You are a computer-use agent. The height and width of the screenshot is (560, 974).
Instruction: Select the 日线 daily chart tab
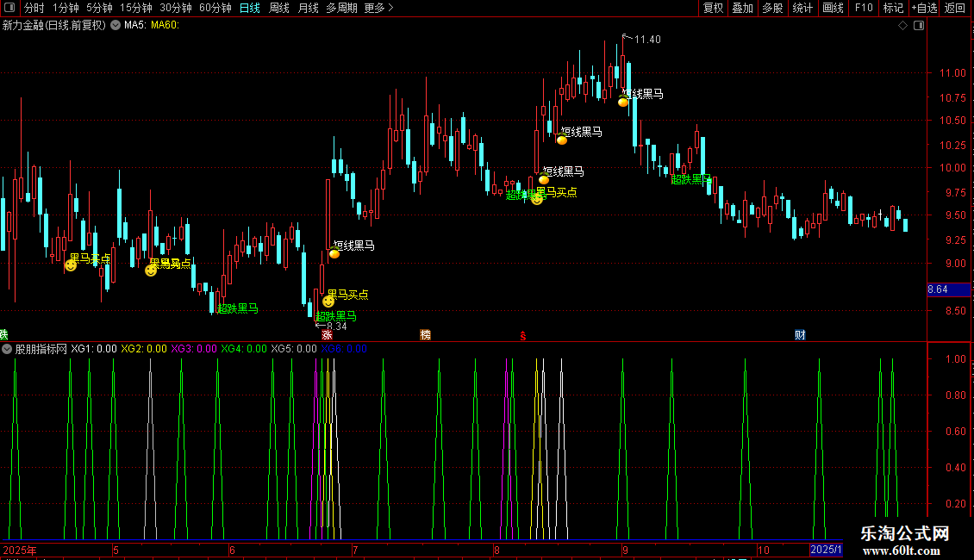[x=250, y=8]
